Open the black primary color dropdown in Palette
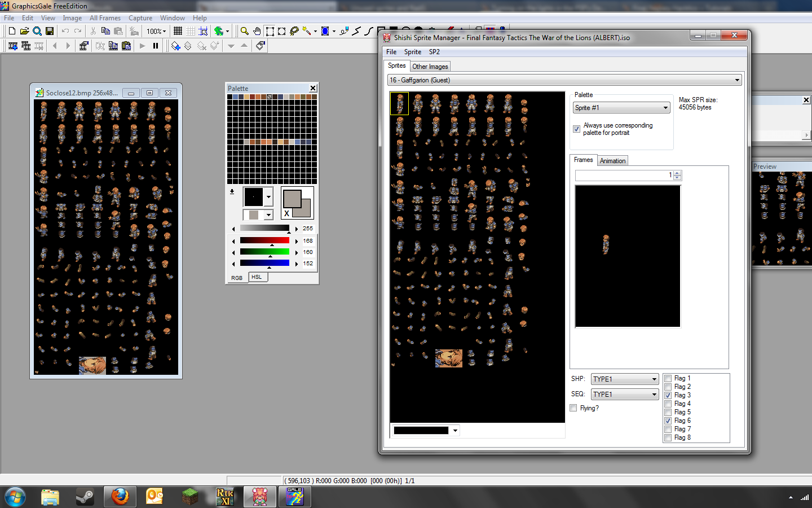 268,197
